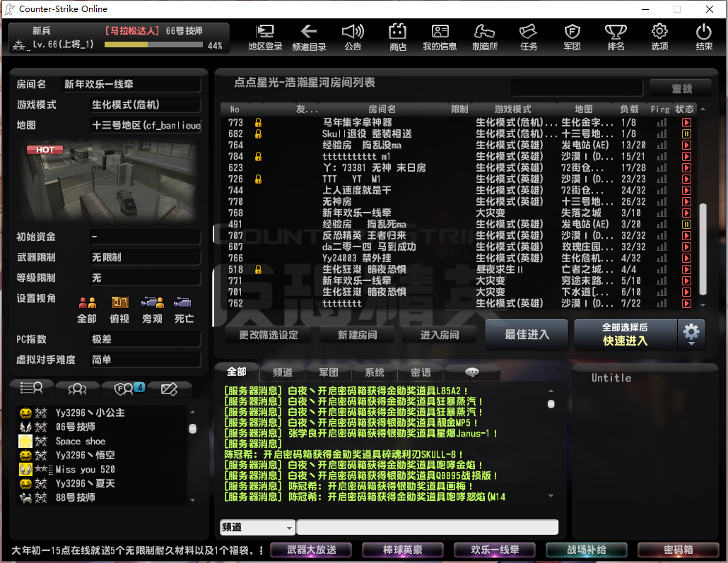The height and width of the screenshot is (563, 728).
Task: Open the 选项 options gear icon
Action: pyautogui.click(x=659, y=37)
